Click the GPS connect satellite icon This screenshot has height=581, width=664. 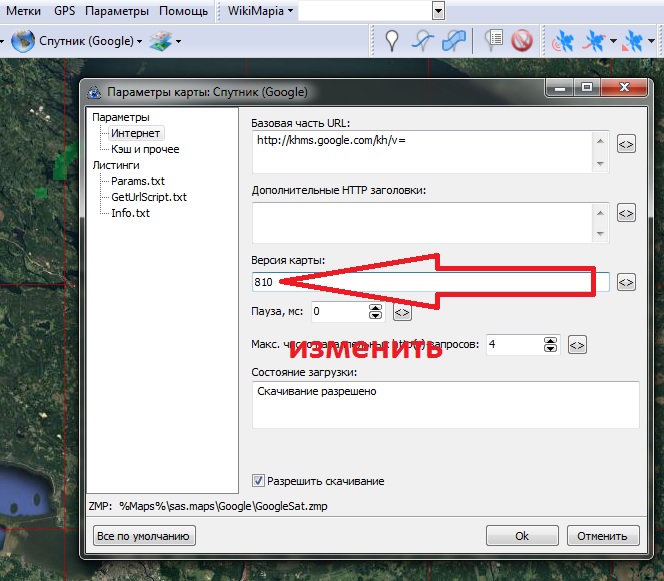pyautogui.click(x=562, y=41)
